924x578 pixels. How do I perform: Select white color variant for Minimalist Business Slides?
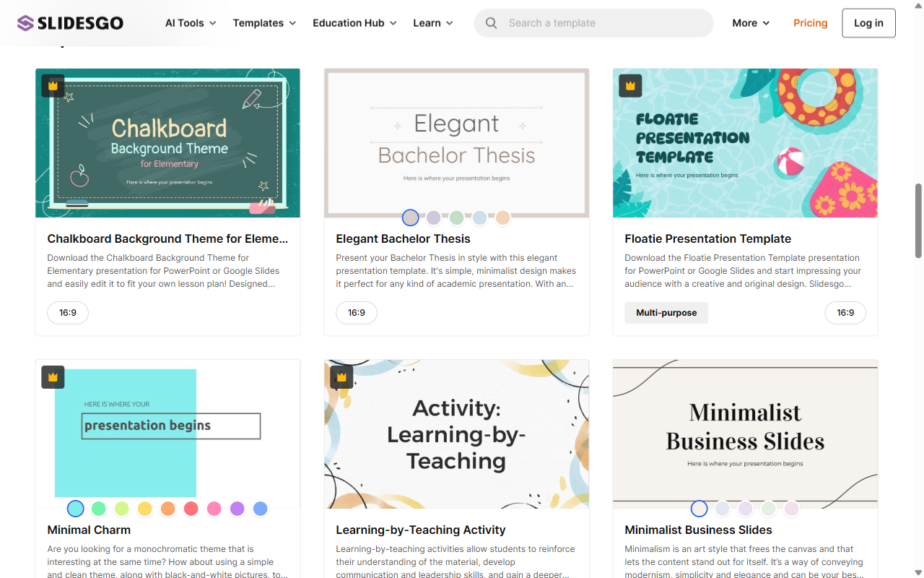coord(699,509)
